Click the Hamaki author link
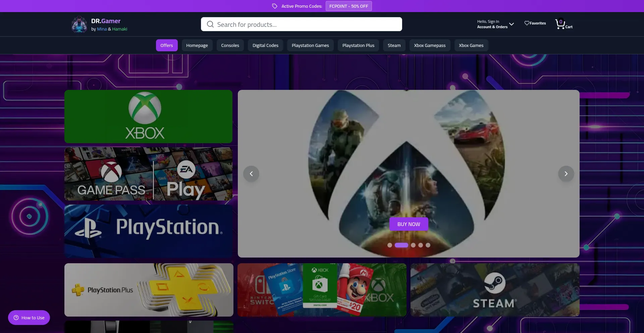The image size is (644, 333). (x=120, y=29)
